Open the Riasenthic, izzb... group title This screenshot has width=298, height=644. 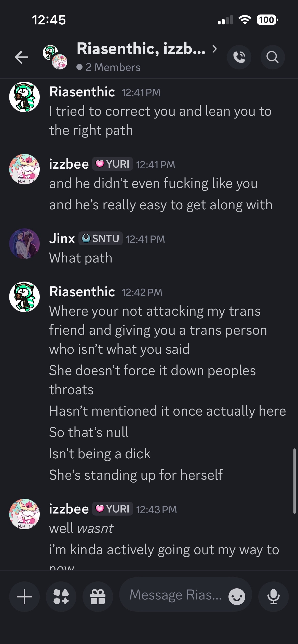[x=141, y=48]
